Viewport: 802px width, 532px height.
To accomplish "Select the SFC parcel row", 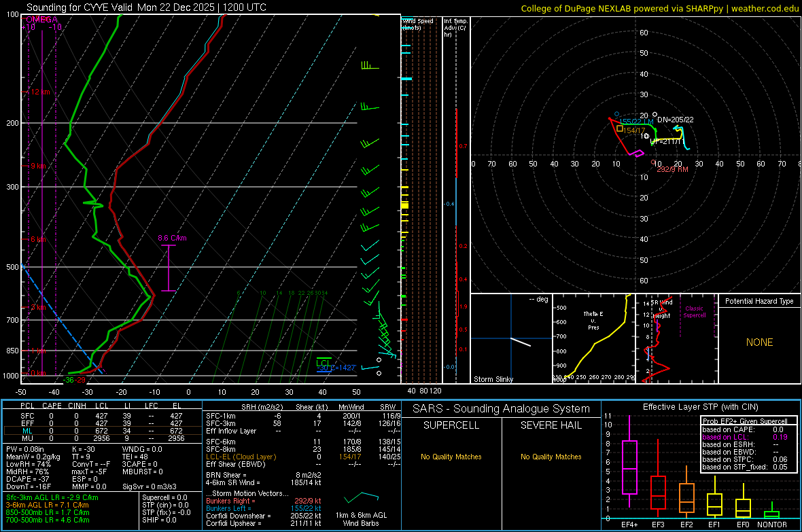I will [103, 416].
